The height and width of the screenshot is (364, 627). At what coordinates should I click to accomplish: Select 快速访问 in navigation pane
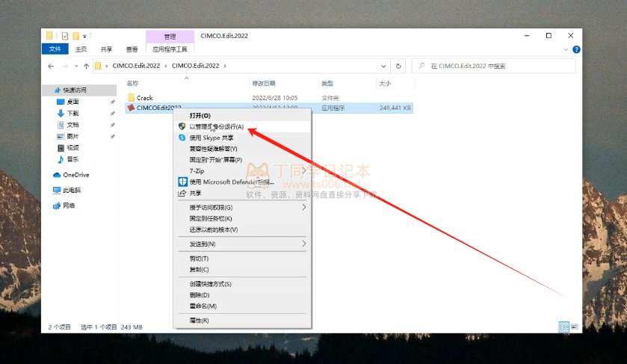[75, 90]
